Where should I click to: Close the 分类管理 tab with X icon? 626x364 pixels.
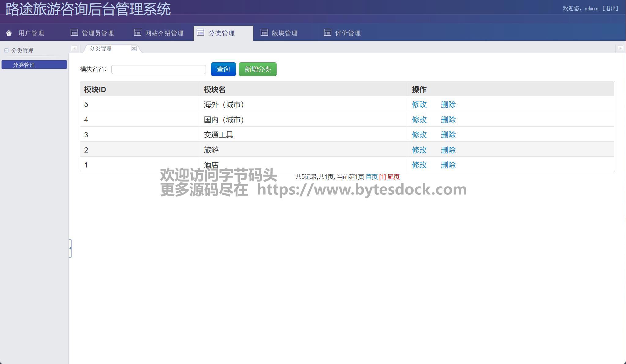pos(134,48)
